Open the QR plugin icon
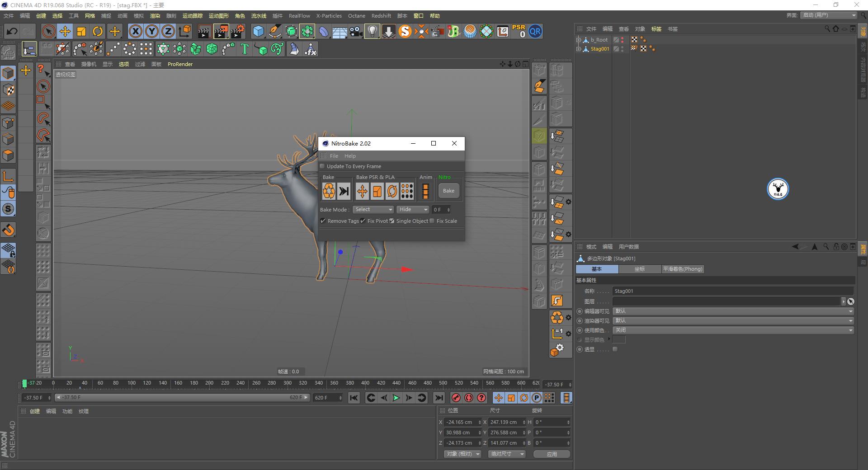Screen dimensions: 868x470 (x=535, y=31)
